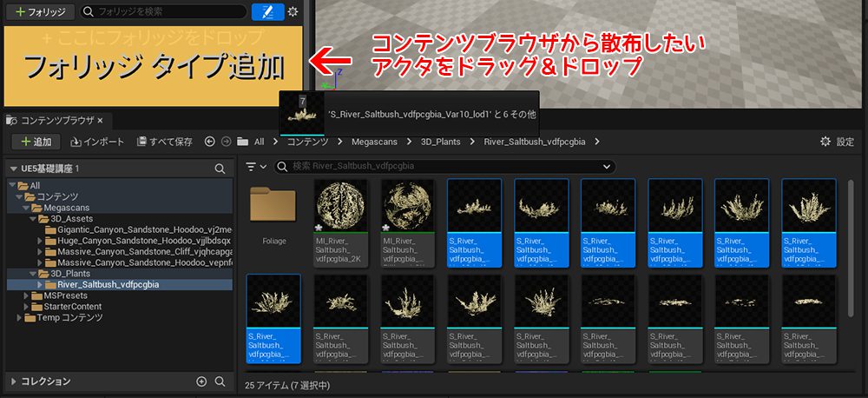
Task: Open the asset filter dropdown
Action: [256, 166]
